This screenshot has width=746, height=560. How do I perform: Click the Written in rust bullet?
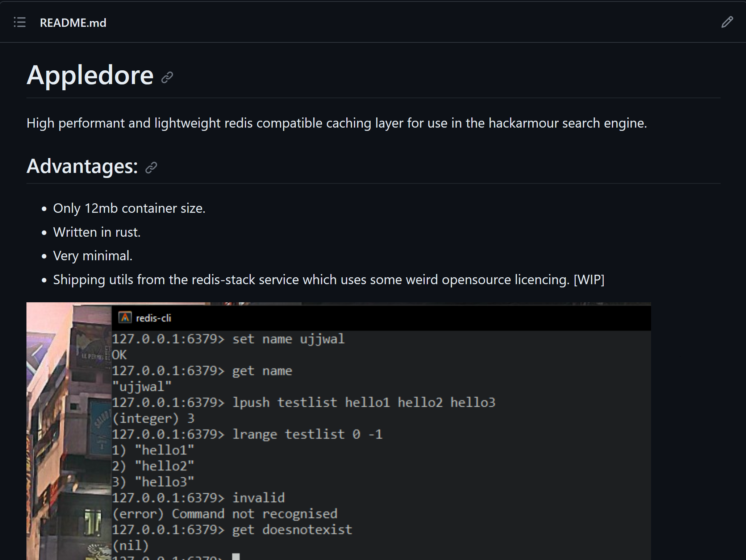point(97,232)
